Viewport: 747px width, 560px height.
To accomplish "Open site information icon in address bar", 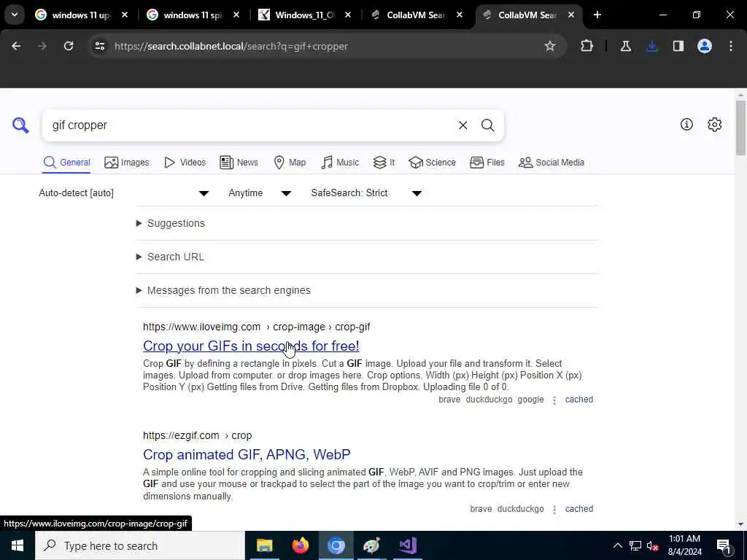I will 100,46.
